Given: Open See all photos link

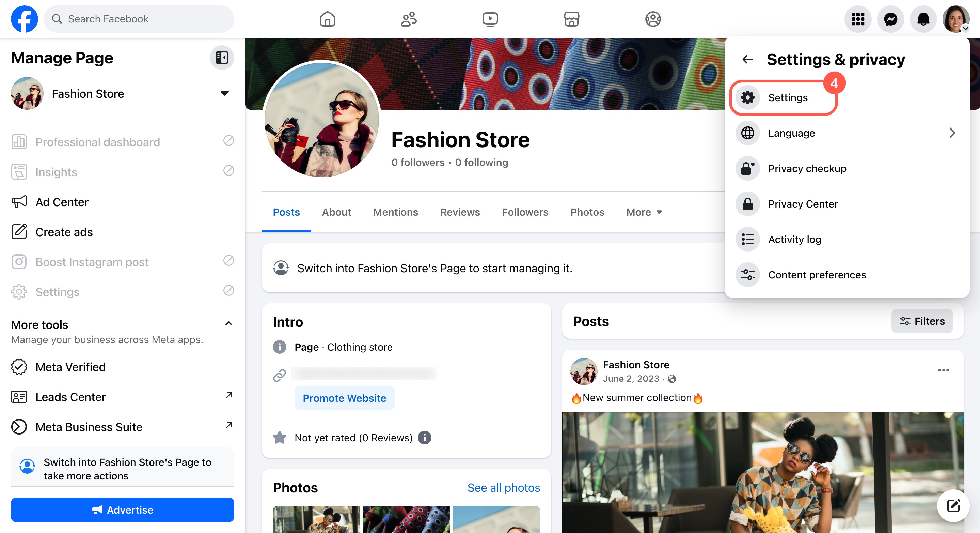Looking at the screenshot, I should coord(503,488).
